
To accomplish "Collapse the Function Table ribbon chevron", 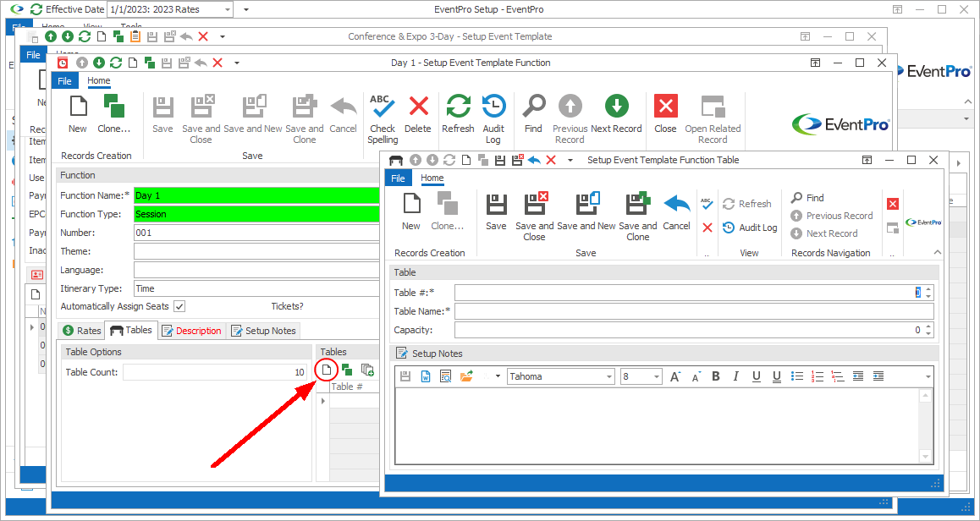I will [x=937, y=252].
